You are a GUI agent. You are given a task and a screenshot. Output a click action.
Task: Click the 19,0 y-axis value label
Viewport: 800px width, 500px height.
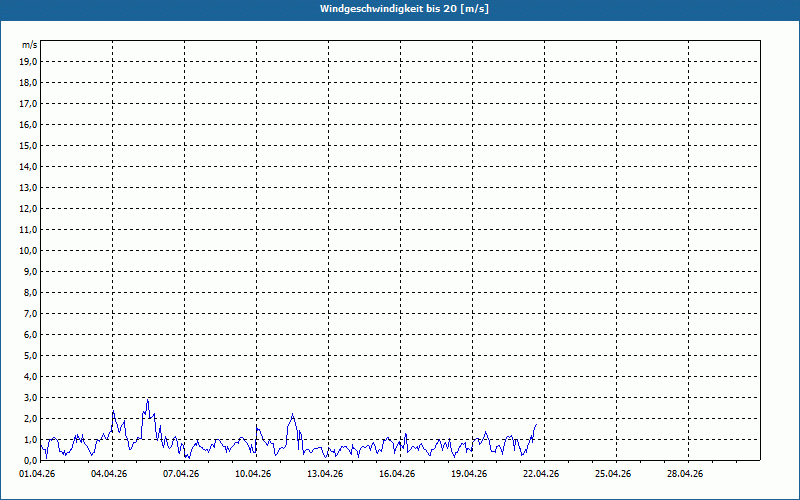29,62
